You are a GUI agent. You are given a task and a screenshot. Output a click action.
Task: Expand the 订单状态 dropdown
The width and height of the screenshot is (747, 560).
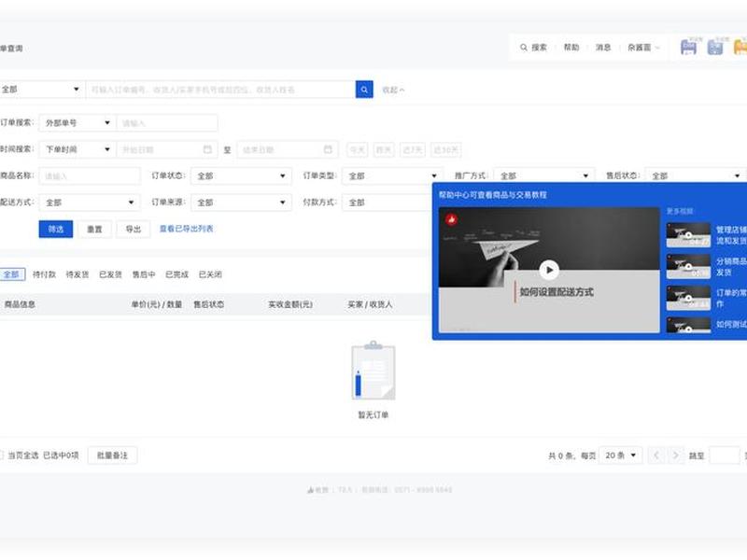pyautogui.click(x=241, y=175)
